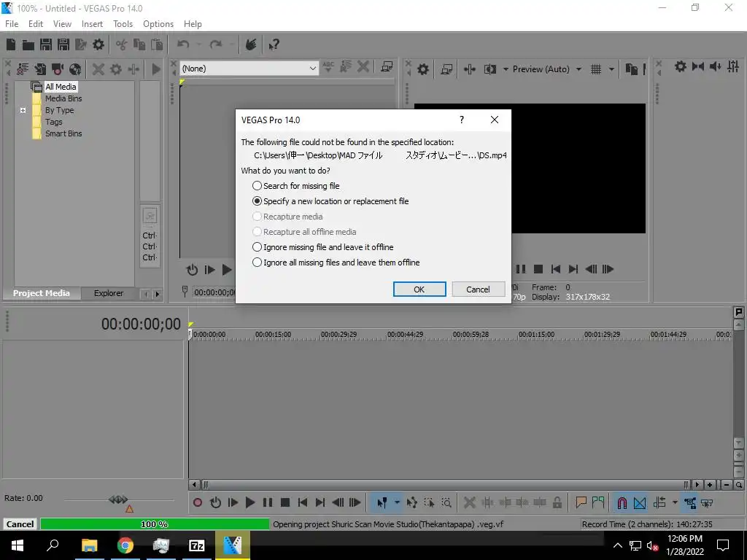
Task: Click the New project icon in the toolbar
Action: [x=11, y=44]
